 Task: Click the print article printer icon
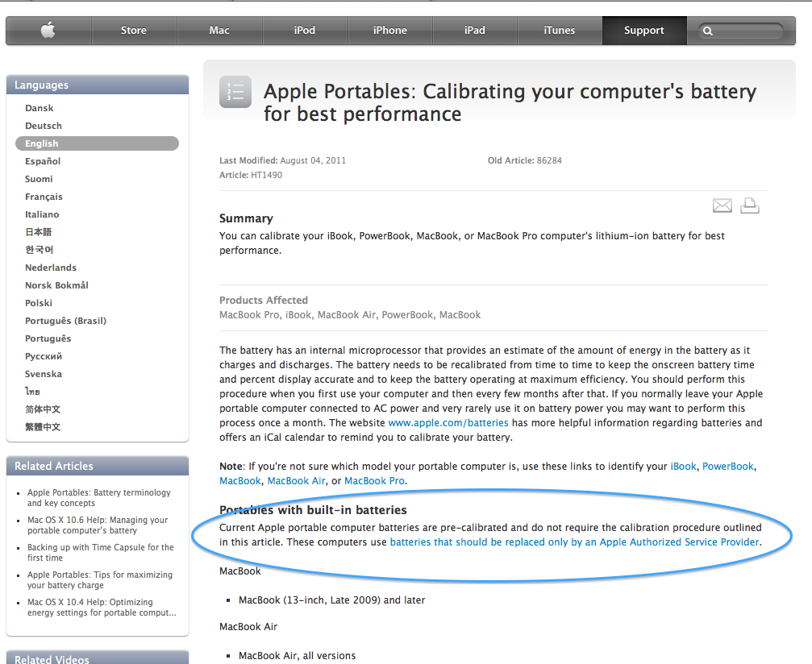coord(749,205)
